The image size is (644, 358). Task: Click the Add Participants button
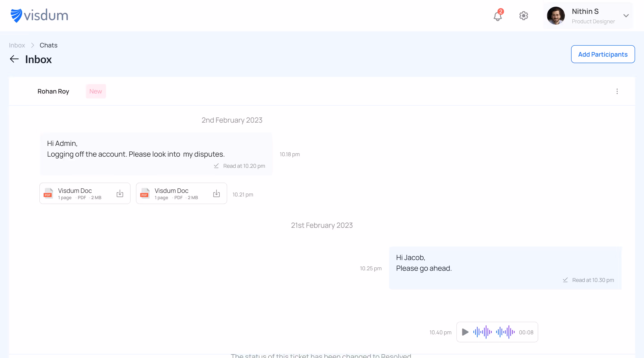(603, 54)
